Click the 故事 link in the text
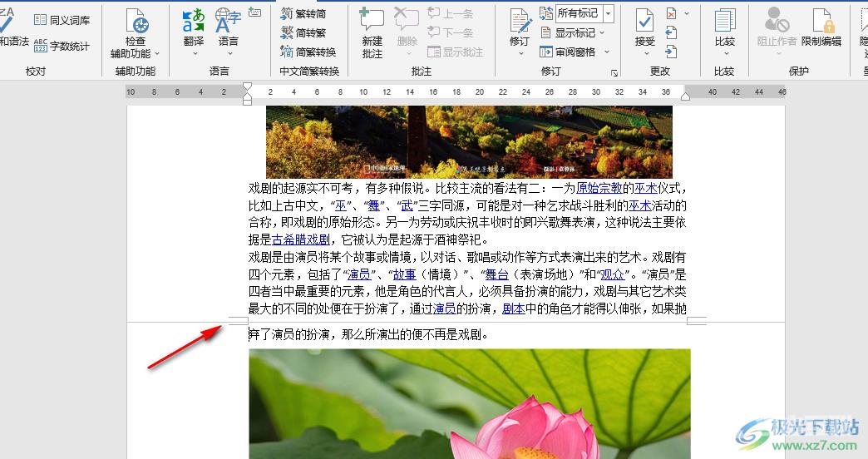Viewport: 868px width, 459px height. click(x=404, y=274)
